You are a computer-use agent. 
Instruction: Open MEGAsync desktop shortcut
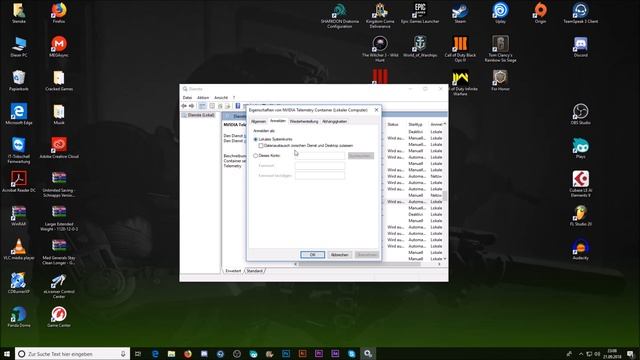(59, 47)
